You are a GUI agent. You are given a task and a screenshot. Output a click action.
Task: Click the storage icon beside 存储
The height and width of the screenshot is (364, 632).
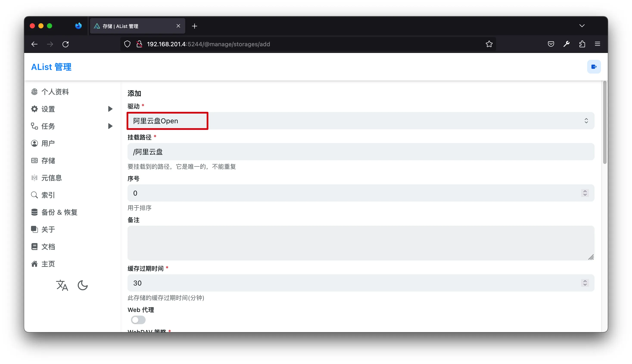34,160
